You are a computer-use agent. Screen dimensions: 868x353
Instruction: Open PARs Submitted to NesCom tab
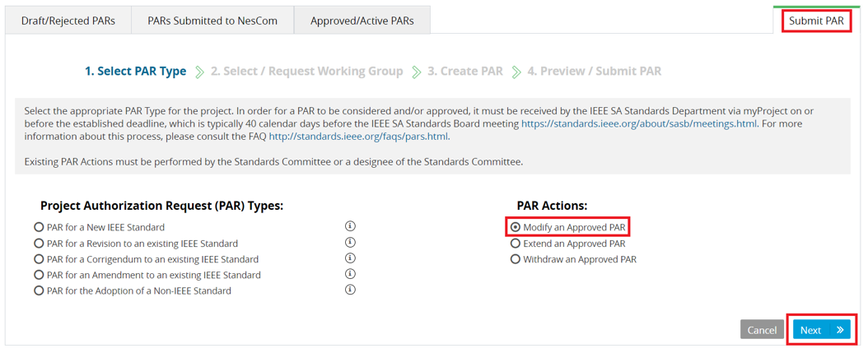[212, 21]
